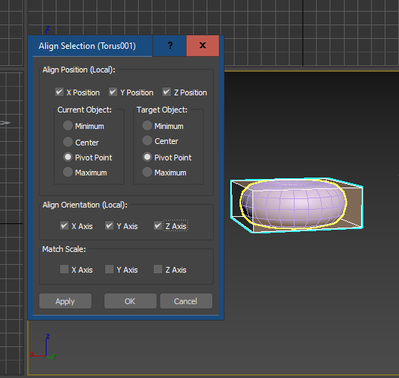Select Maximum under Target Object

[147, 172]
